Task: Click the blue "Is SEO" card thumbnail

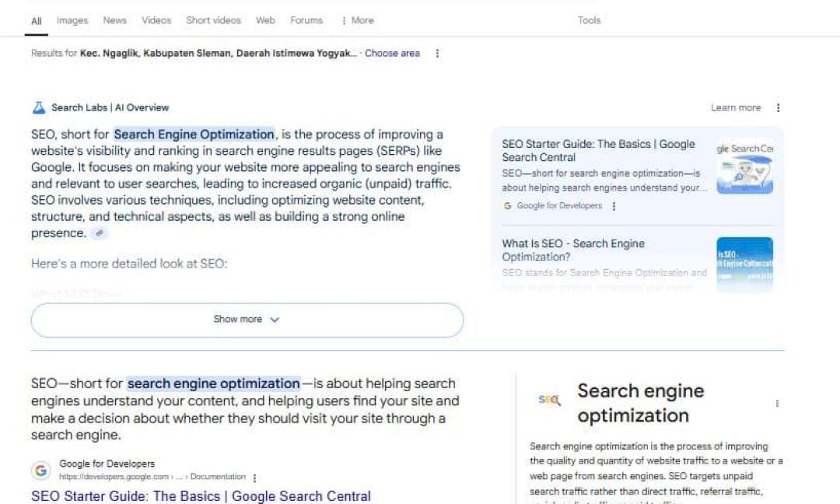Action: coord(744,264)
